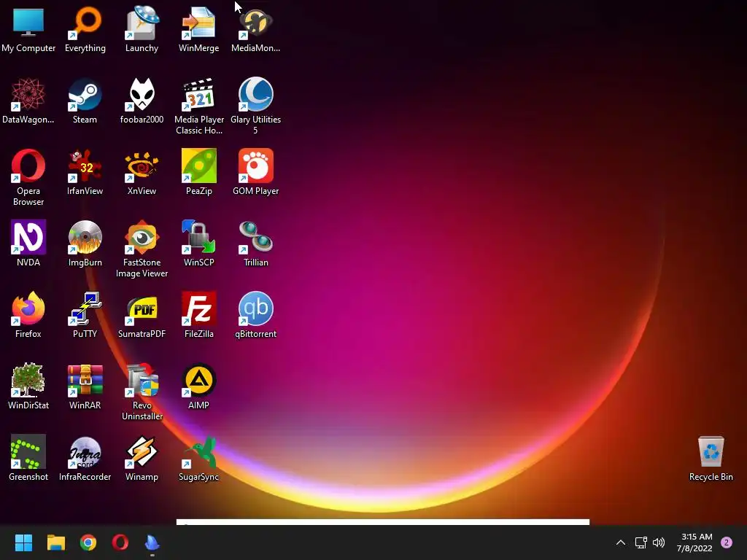The image size is (747, 560).
Task: Open the Windows Start menu
Action: tap(23, 542)
